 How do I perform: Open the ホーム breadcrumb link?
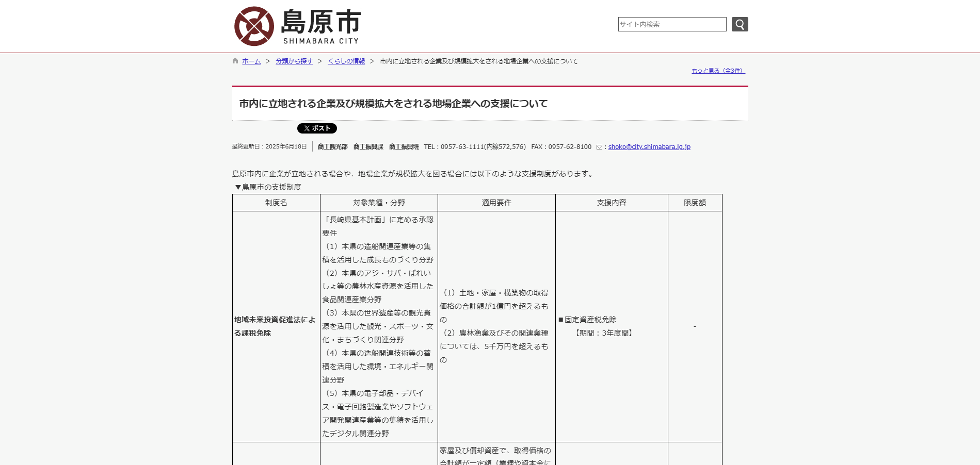coord(251,61)
